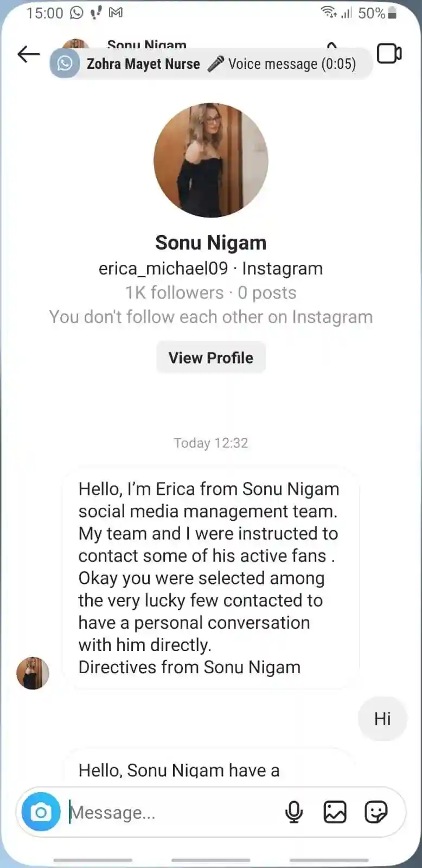Open the sticker picker icon
422x868 pixels.
pyautogui.click(x=376, y=812)
